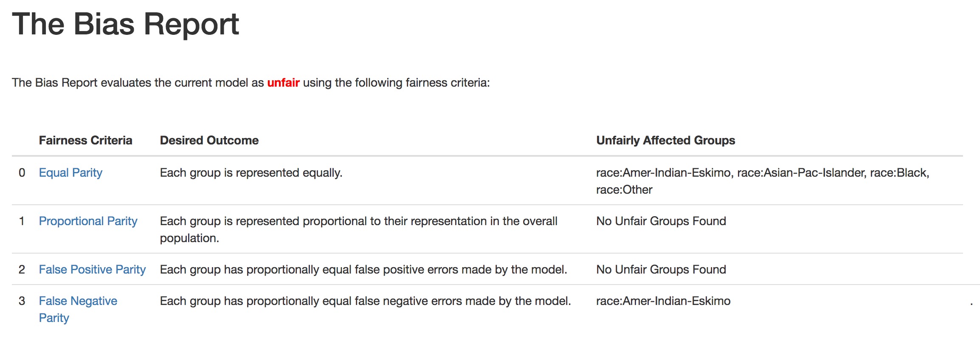The image size is (980, 350).
Task: Open the Proportional Parity link
Action: (88, 221)
